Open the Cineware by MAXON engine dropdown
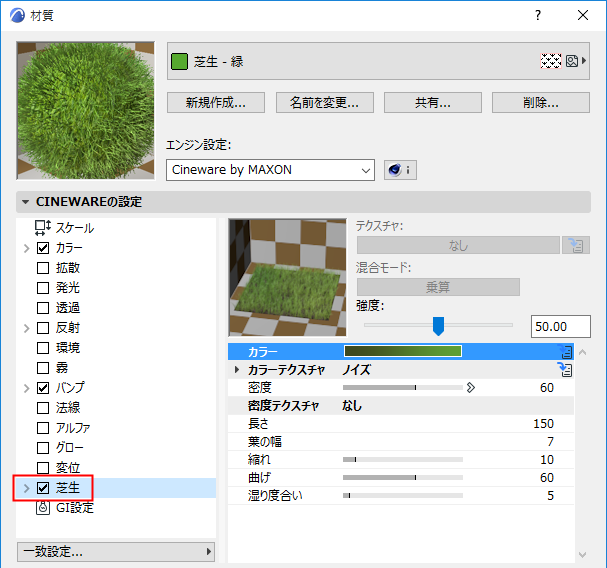This screenshot has height=568, width=607. pyautogui.click(x=270, y=170)
